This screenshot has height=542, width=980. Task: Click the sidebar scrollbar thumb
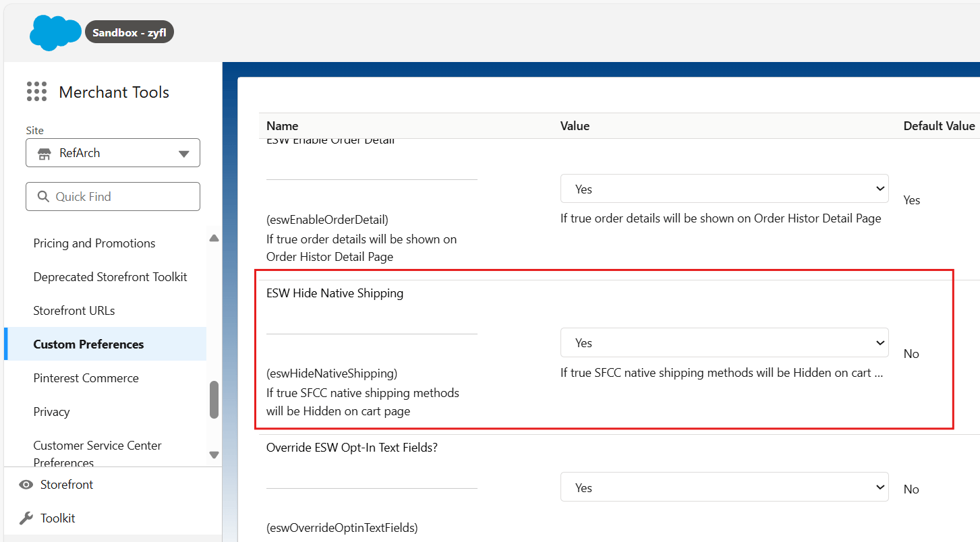click(214, 400)
